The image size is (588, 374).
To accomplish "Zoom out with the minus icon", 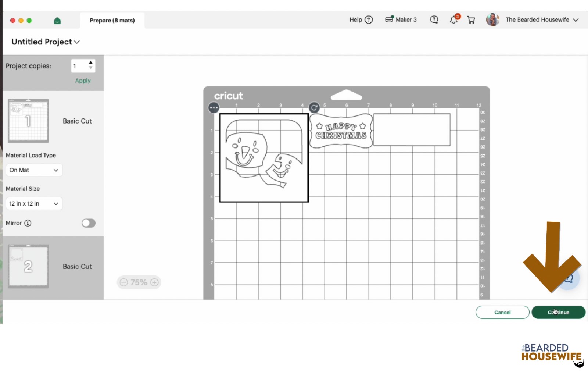I will click(x=124, y=282).
